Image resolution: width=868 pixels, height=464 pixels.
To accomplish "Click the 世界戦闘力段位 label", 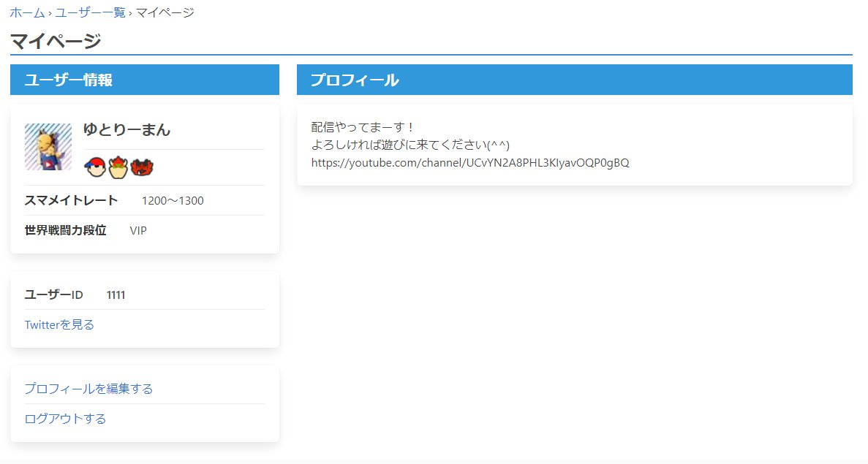I will point(65,230).
